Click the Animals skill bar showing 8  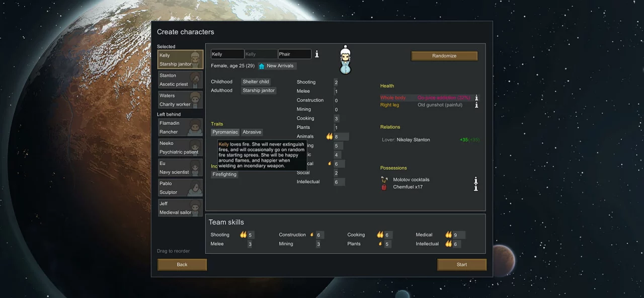coord(341,136)
